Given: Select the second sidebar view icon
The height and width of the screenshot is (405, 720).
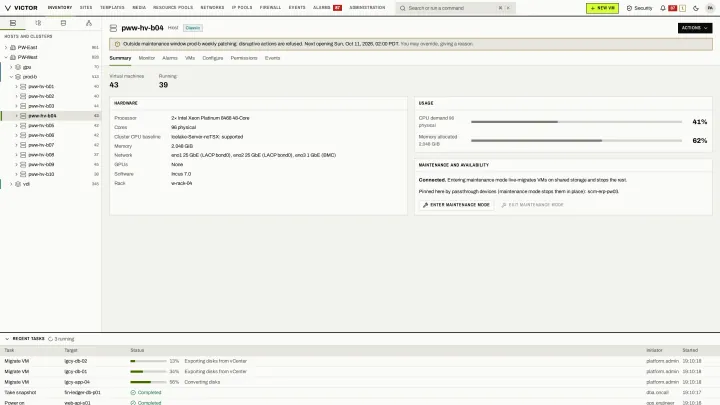Looking at the screenshot, I should pos(38,23).
